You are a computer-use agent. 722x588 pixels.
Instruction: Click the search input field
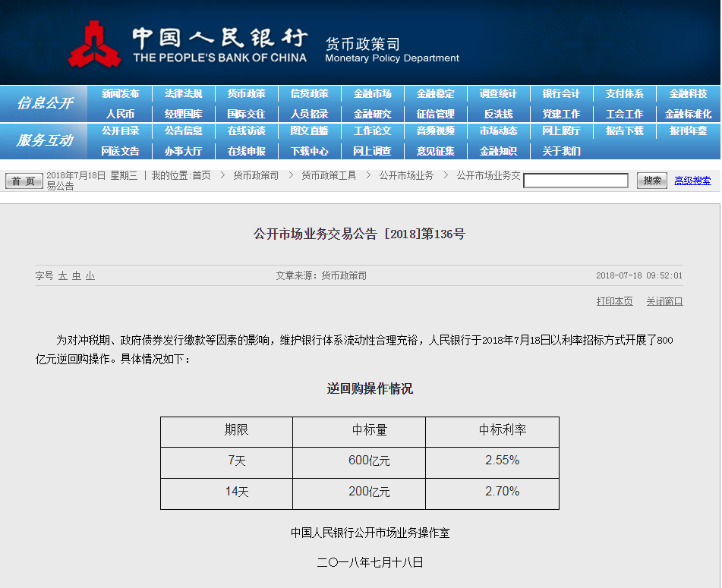pyautogui.click(x=575, y=181)
